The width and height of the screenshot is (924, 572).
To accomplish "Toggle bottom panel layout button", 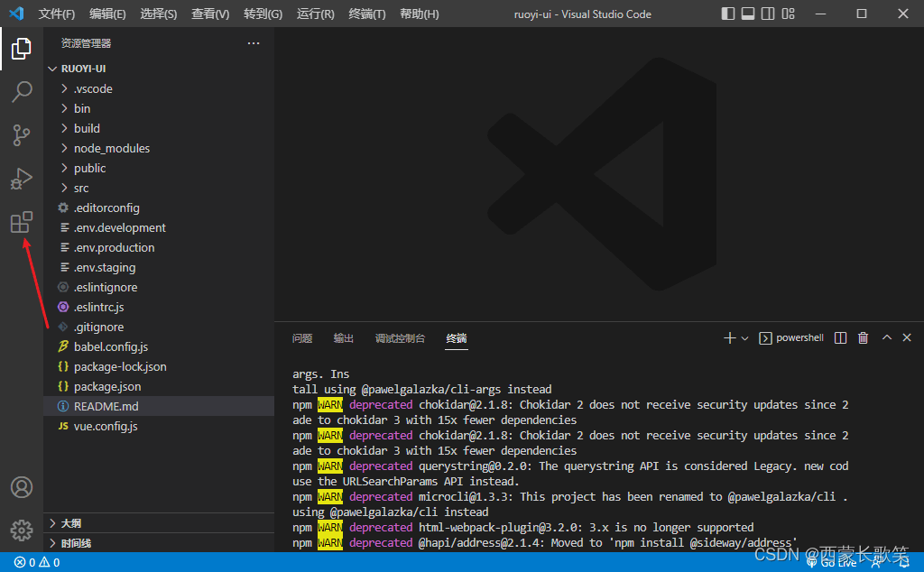I will point(748,14).
